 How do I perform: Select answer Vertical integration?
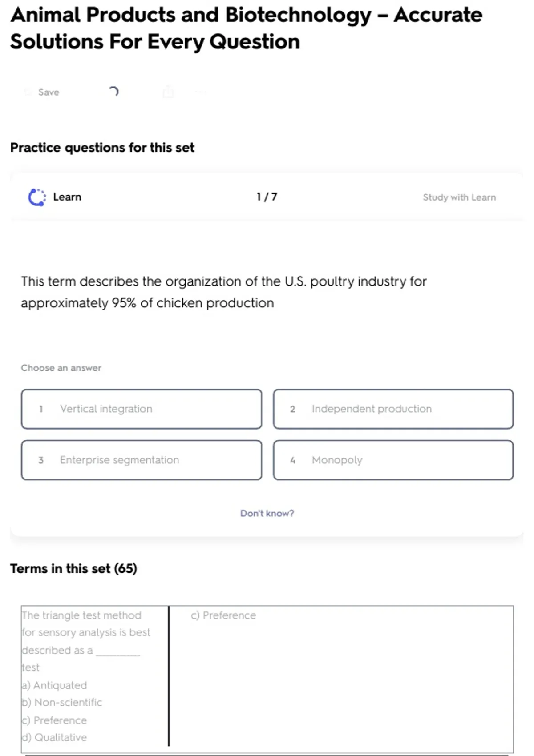click(142, 409)
